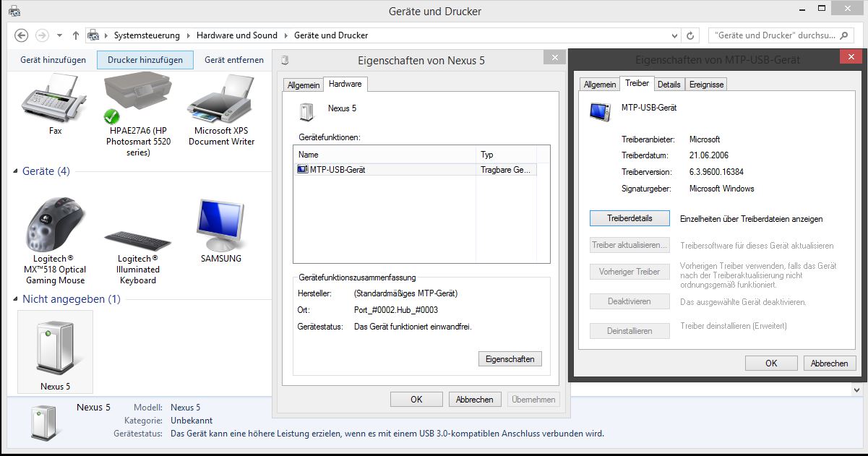The image size is (868, 456).
Task: Click the Nexus 5 icon in details pane
Action: pyautogui.click(x=43, y=423)
